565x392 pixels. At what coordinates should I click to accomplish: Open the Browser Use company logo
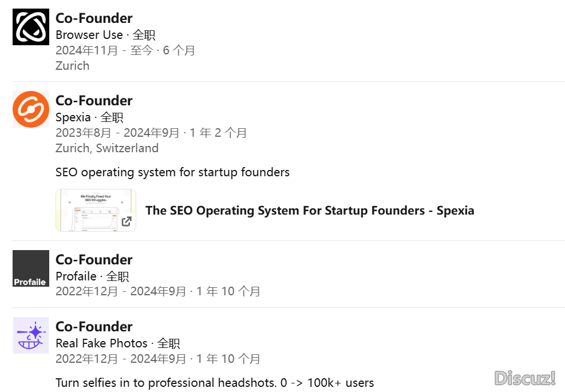[31, 27]
